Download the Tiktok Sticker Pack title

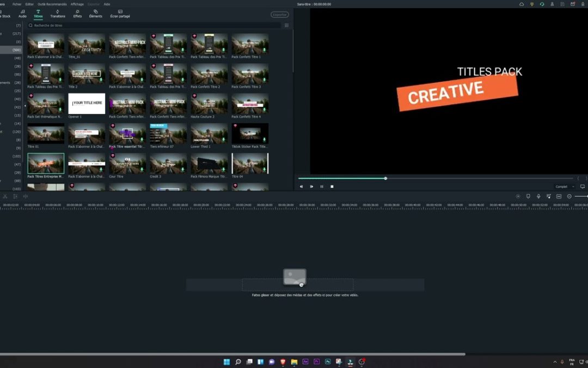pyautogui.click(x=265, y=140)
